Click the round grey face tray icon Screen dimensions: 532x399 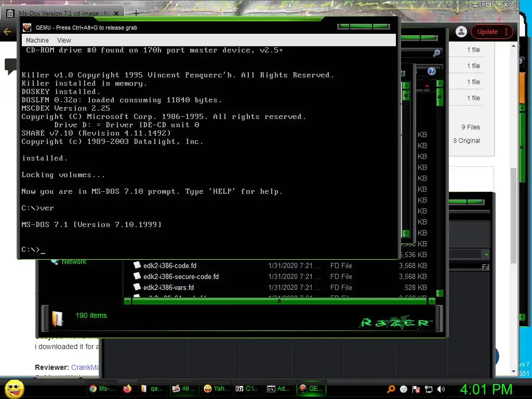click(x=403, y=389)
